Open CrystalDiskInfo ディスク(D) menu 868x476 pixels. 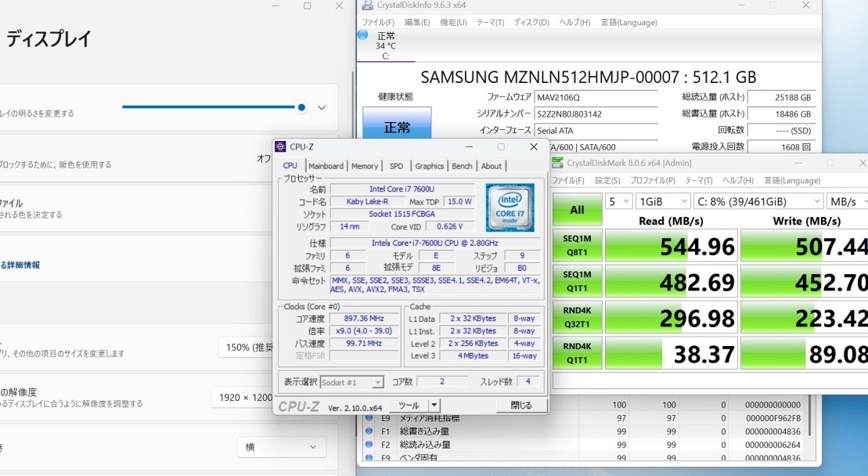[531, 22]
